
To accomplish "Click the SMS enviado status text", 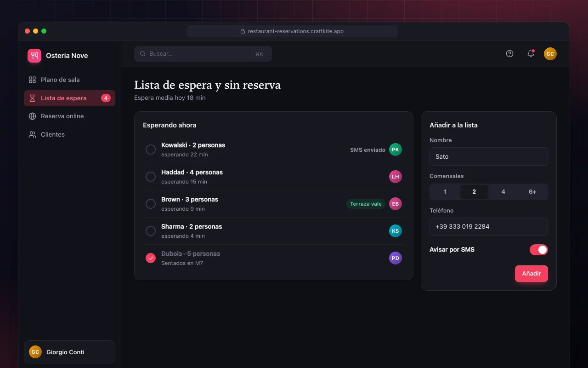I will click(367, 150).
